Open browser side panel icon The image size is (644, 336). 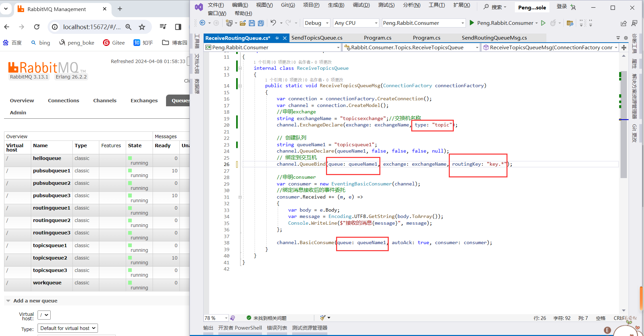tap(178, 27)
